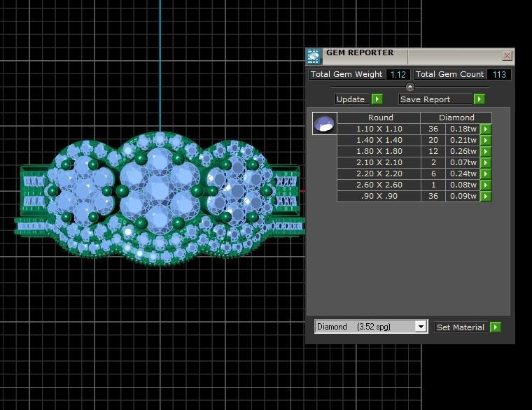Apply material with Set Material green arrow

pyautogui.click(x=496, y=327)
